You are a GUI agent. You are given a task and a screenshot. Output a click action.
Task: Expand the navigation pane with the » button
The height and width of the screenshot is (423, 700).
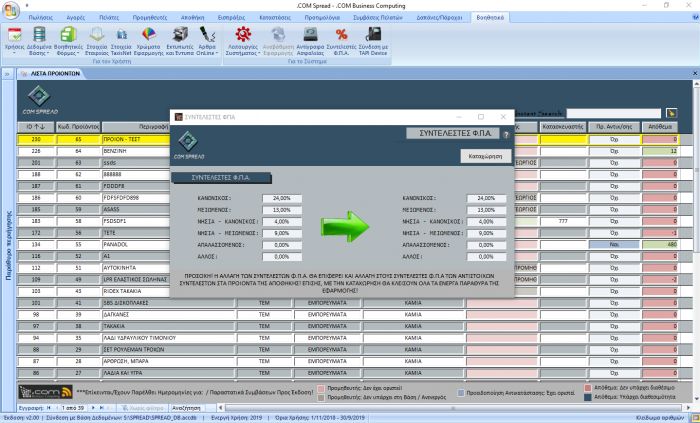7,74
